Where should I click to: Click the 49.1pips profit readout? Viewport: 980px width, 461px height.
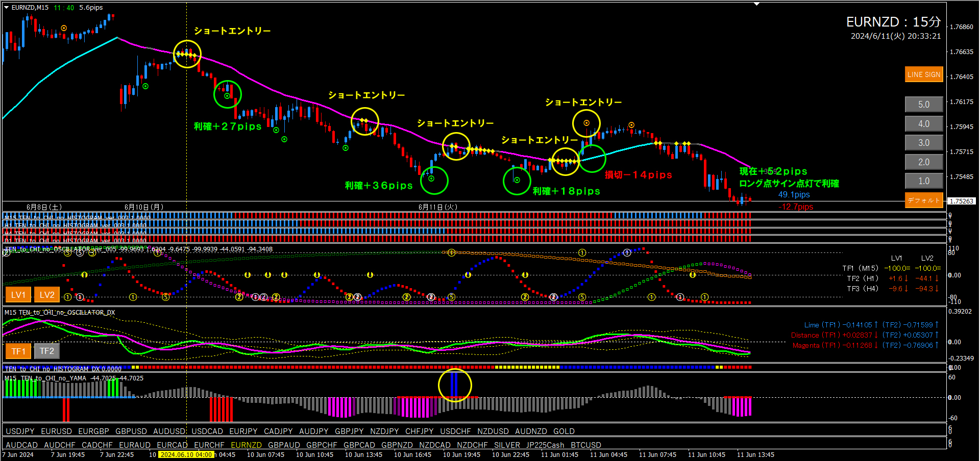794,195
